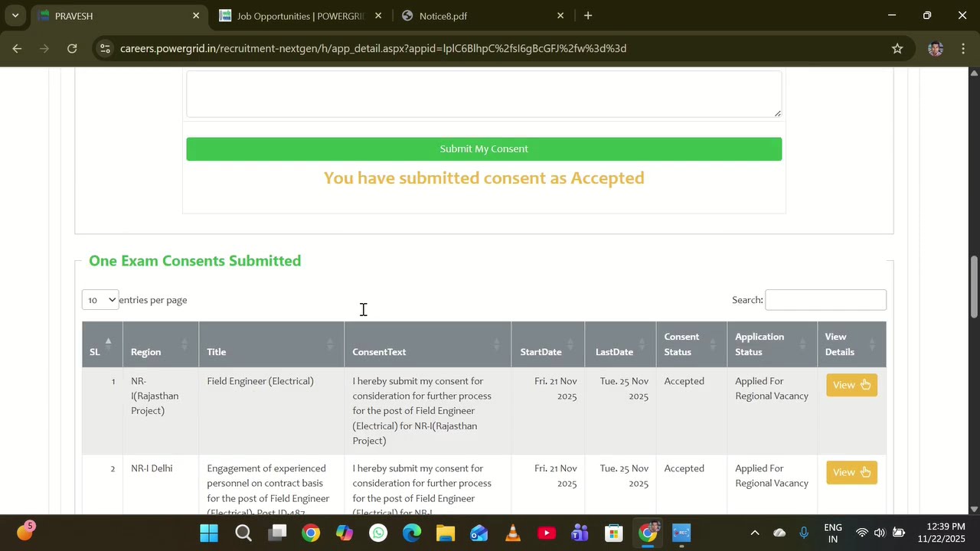Screen dimensions: 980x551
Task: Open Outlook from the taskbar
Action: tap(479, 533)
